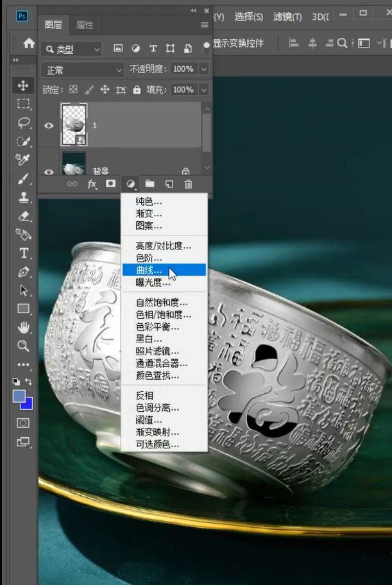Image resolution: width=392 pixels, height=585 pixels.
Task: Open the 类型 filter dropdown
Action: click(71, 49)
